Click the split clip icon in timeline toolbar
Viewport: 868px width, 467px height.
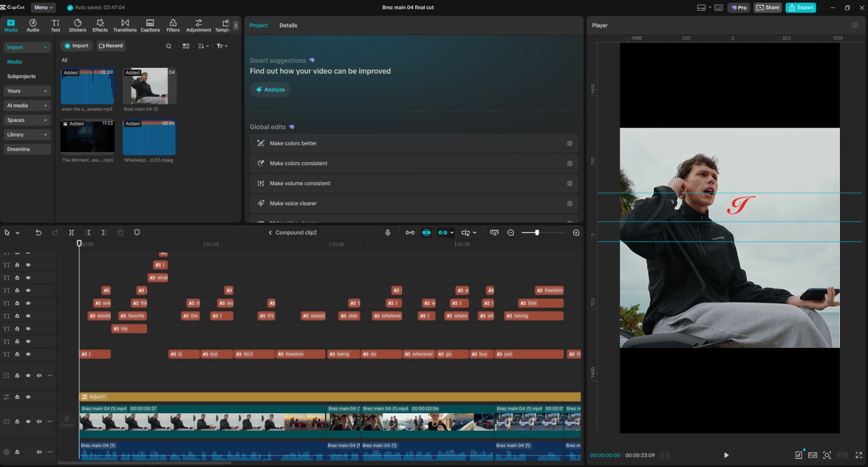71,232
